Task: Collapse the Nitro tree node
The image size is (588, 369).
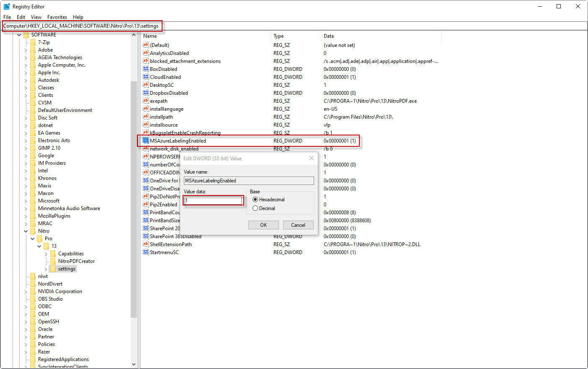Action: click(26, 231)
